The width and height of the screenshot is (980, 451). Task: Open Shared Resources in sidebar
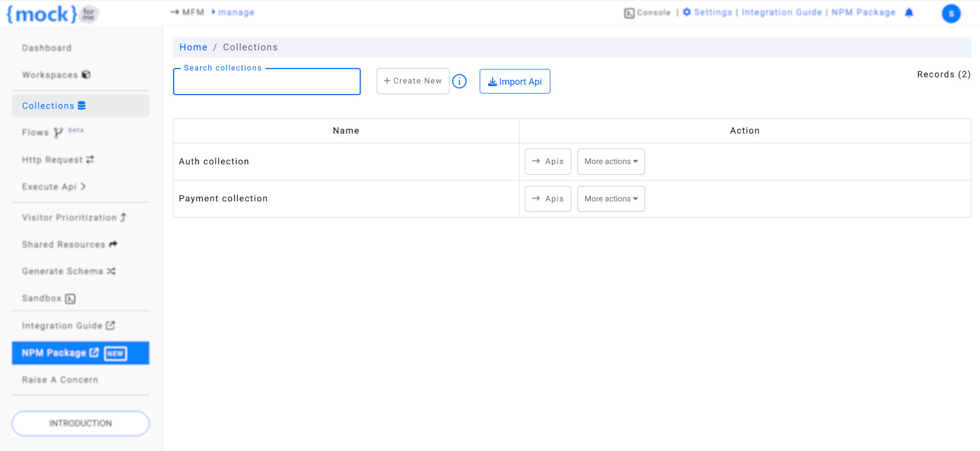(x=70, y=244)
